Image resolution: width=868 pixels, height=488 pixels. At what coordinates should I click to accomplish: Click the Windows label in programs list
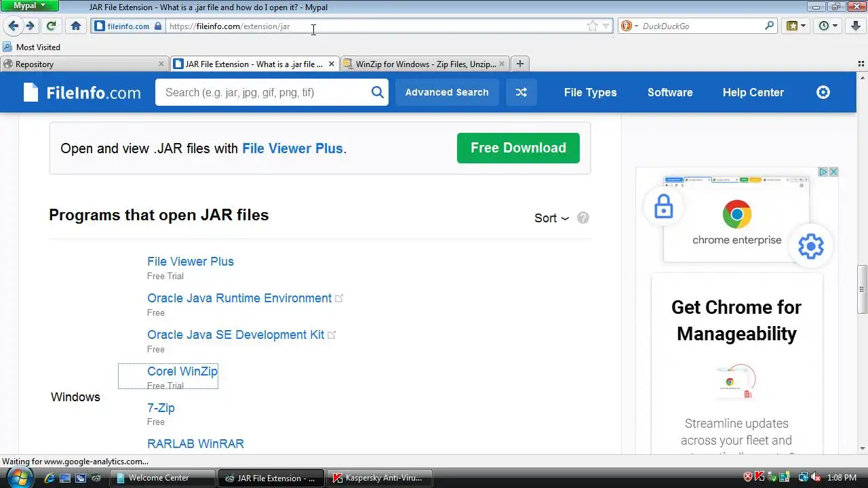(75, 397)
